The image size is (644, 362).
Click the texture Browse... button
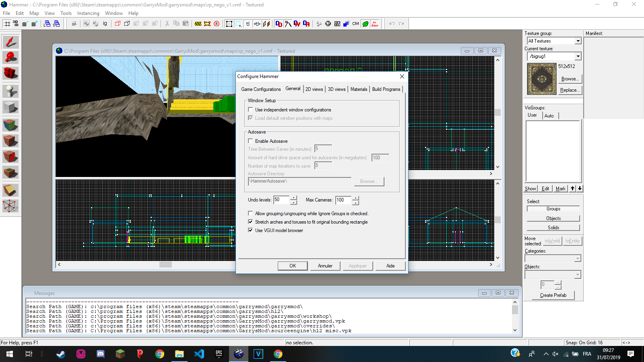pyautogui.click(x=570, y=79)
